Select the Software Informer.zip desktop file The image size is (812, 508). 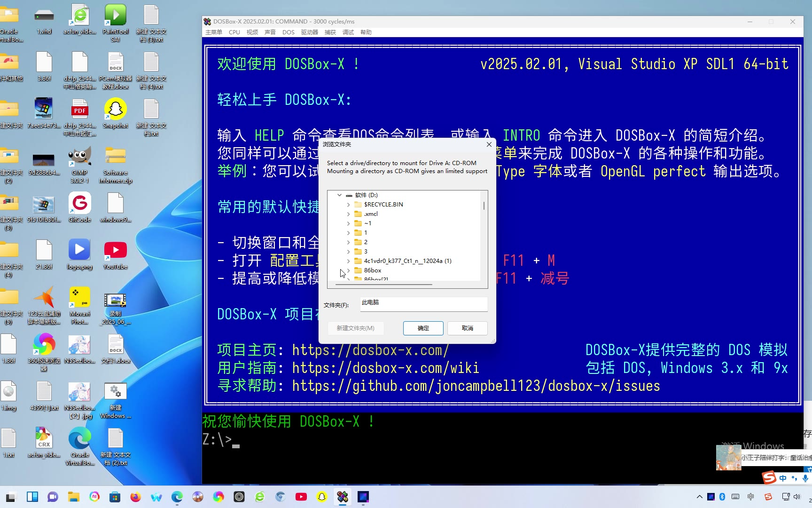tap(115, 164)
